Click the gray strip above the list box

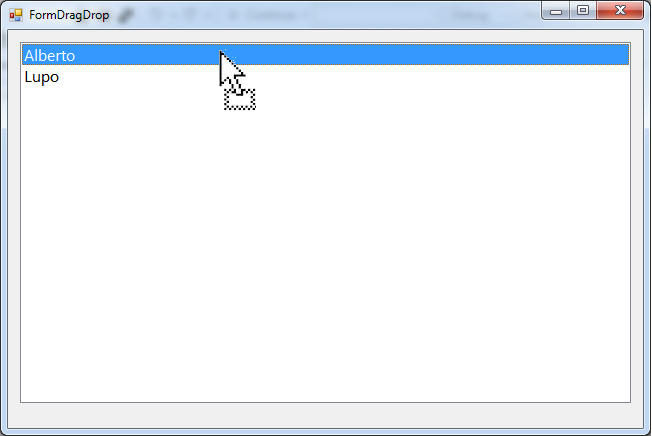(x=325, y=36)
